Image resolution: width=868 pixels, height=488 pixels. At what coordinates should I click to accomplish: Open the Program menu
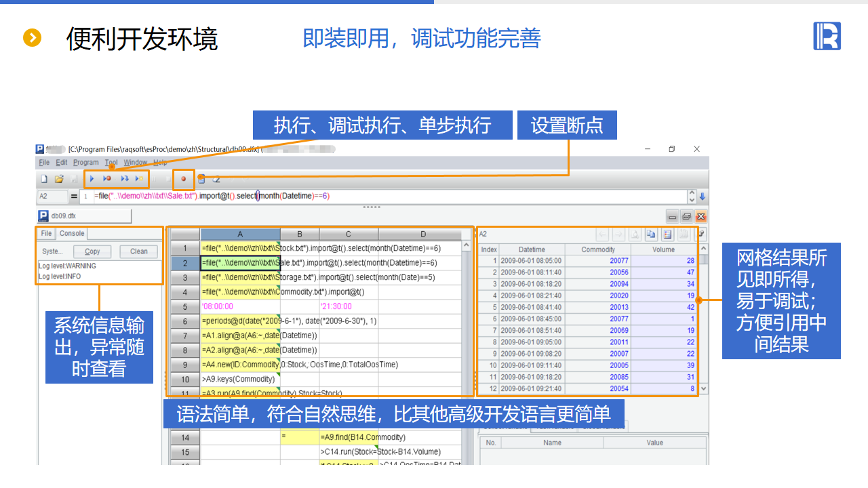tap(86, 163)
